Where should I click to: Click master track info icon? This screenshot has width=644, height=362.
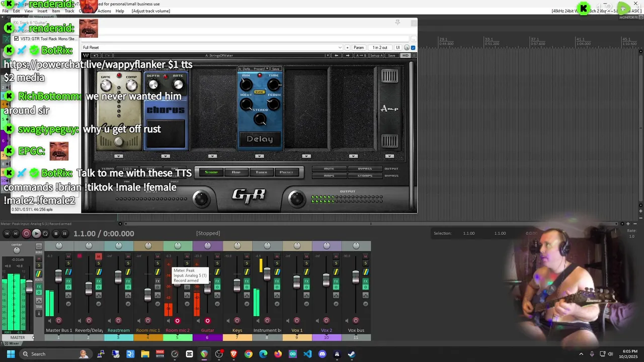pyautogui.click(x=39, y=313)
